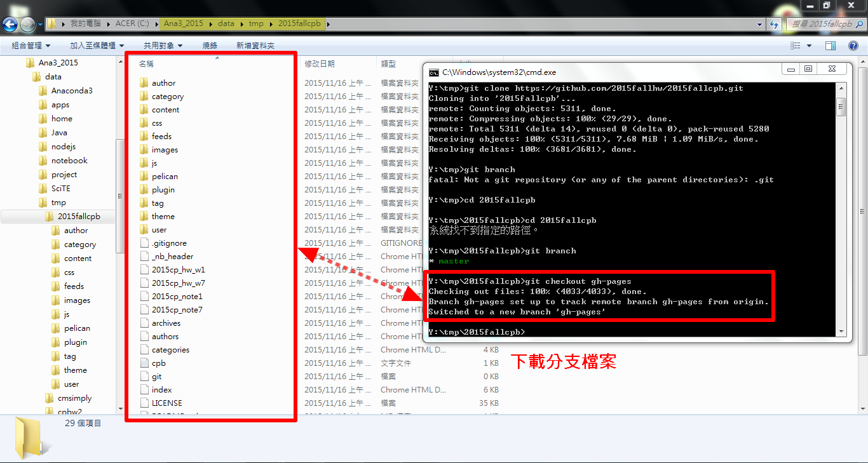Viewport: 868px width, 463px height.
Task: Open the view options dropdown arrow
Action: tap(809, 46)
